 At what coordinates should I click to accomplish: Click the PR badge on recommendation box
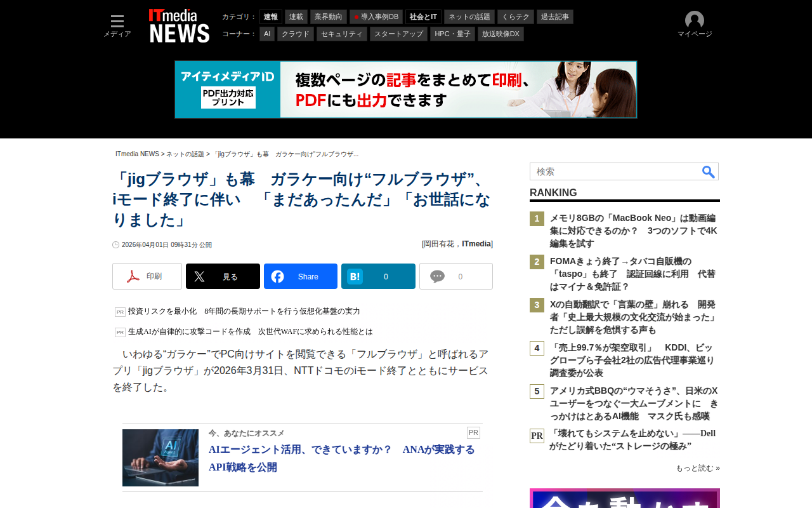(x=473, y=433)
